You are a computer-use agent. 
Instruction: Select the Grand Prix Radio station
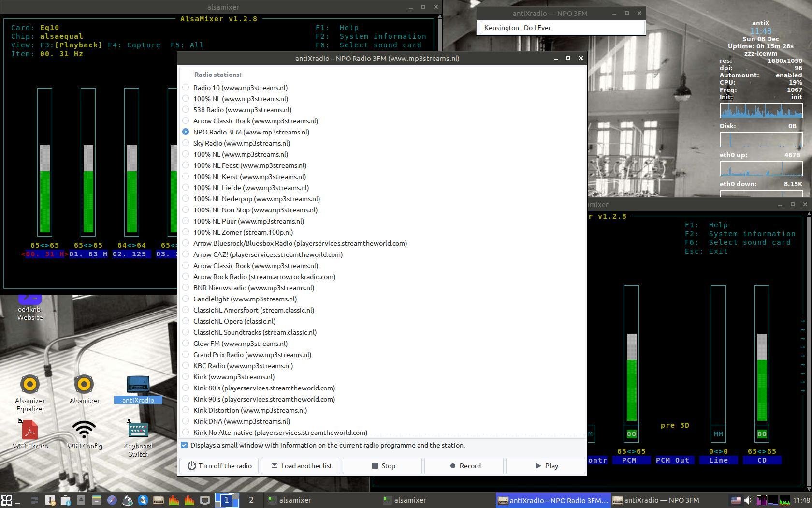point(186,355)
